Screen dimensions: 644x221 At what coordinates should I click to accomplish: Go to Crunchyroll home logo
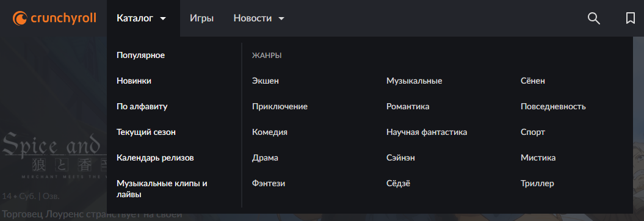coord(54,18)
